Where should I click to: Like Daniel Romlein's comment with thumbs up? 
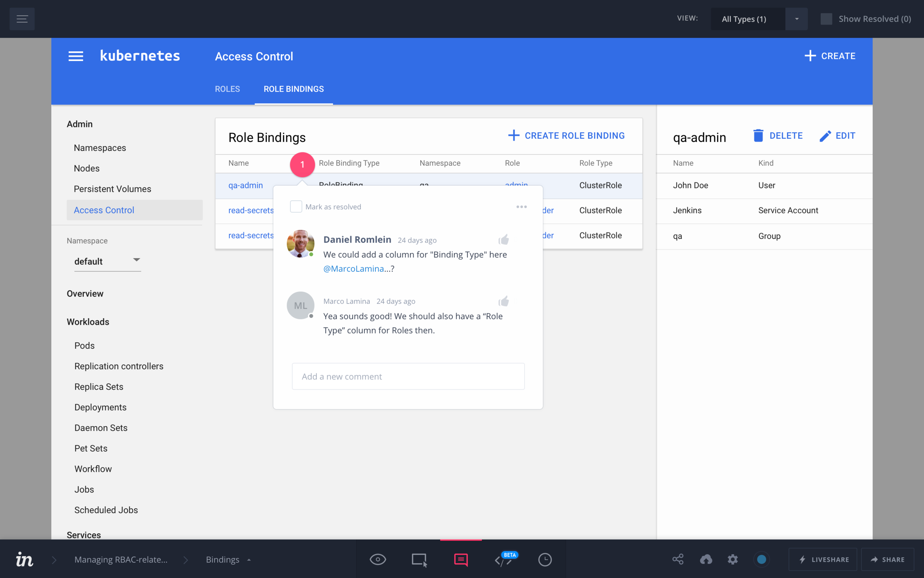pos(503,239)
